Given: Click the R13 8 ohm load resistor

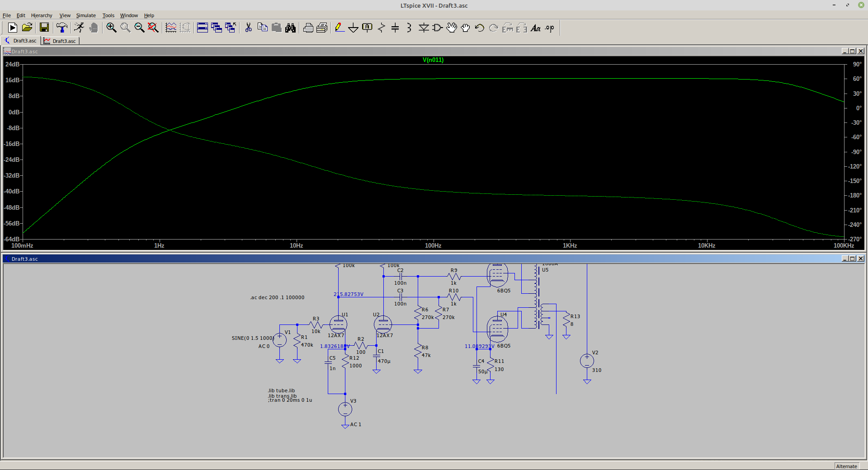Looking at the screenshot, I should click(x=566, y=320).
